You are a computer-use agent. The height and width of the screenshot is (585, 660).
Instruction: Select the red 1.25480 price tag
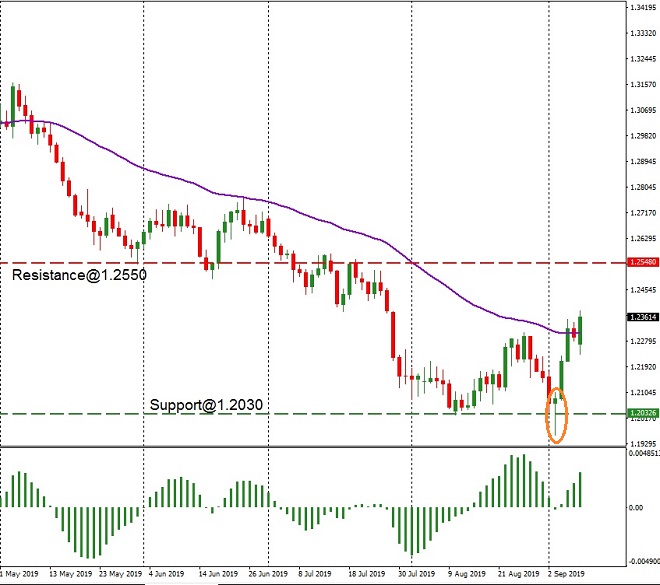643,262
